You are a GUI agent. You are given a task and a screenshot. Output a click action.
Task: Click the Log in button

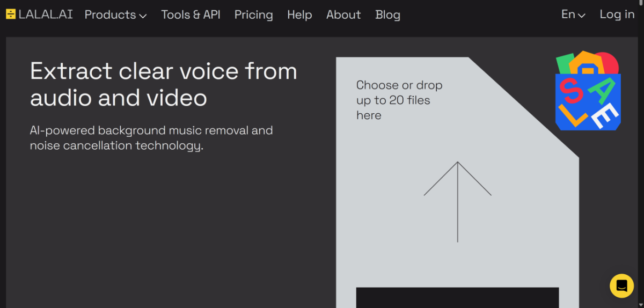coord(617,14)
